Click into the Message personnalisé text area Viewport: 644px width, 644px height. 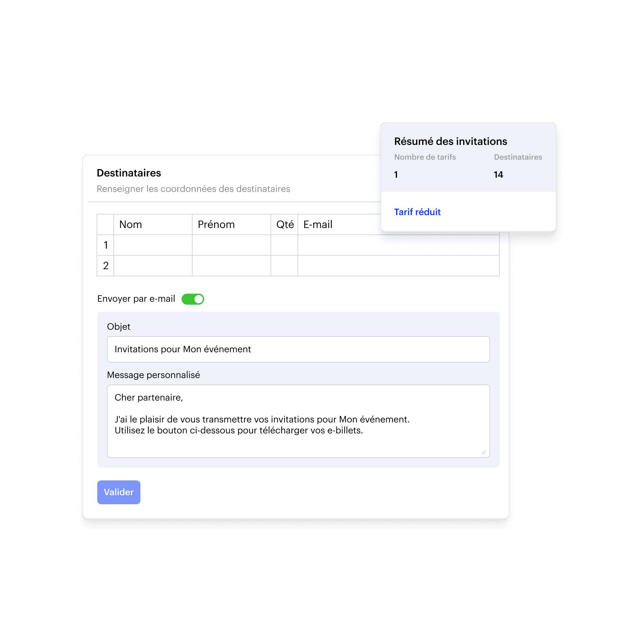click(298, 421)
